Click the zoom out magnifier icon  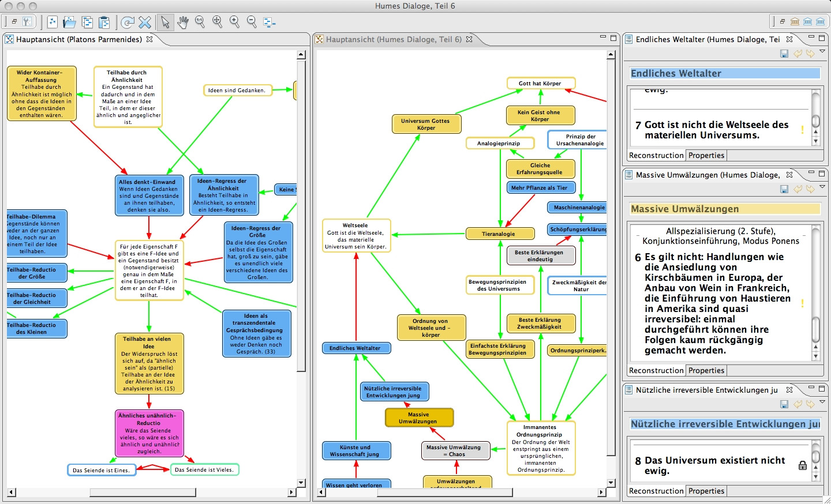point(252,22)
